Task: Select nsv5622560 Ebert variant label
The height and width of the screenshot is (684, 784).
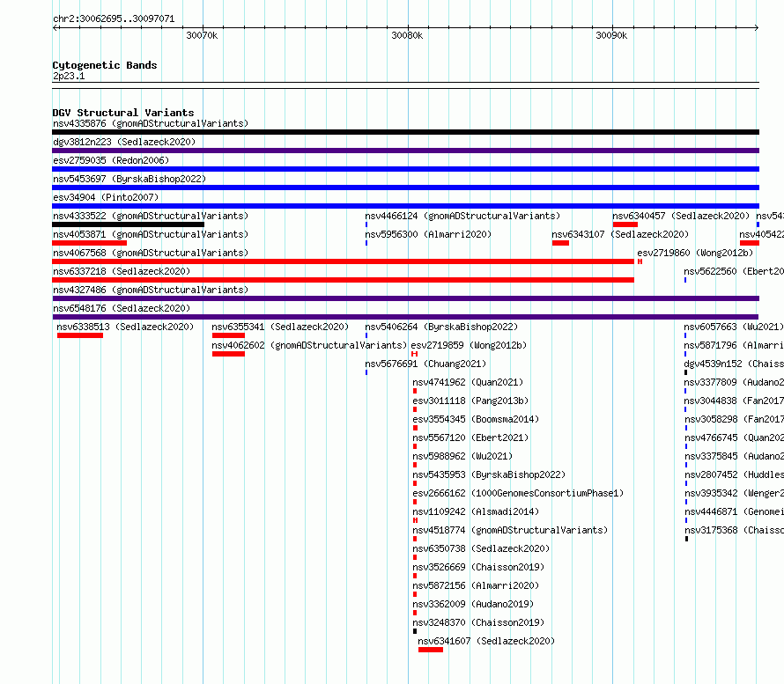Action: point(734,271)
